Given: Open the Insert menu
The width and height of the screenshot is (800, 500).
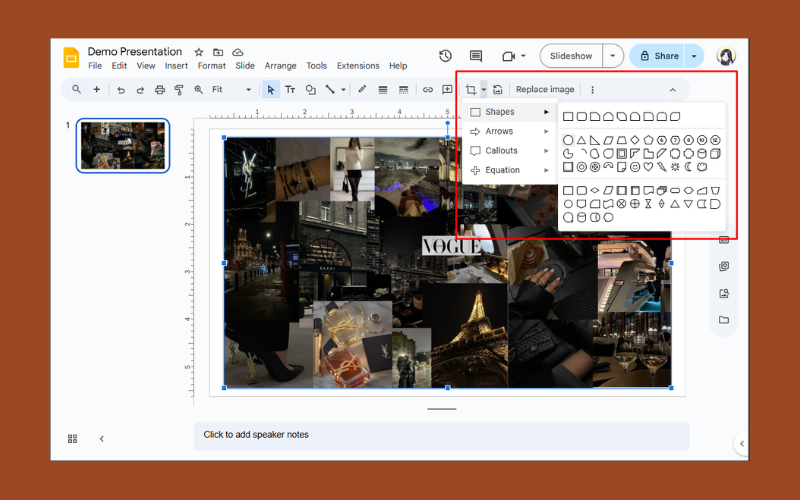Looking at the screenshot, I should [x=176, y=66].
